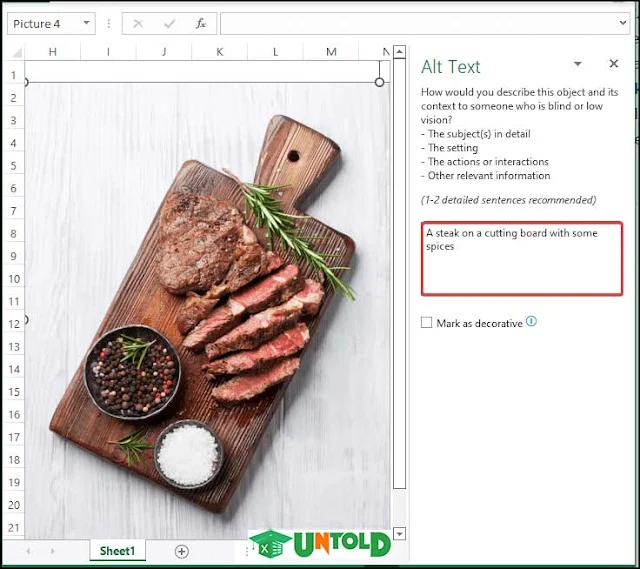This screenshot has width=640, height=569.
Task: Open the Insert Function fx icon
Action: (200, 24)
